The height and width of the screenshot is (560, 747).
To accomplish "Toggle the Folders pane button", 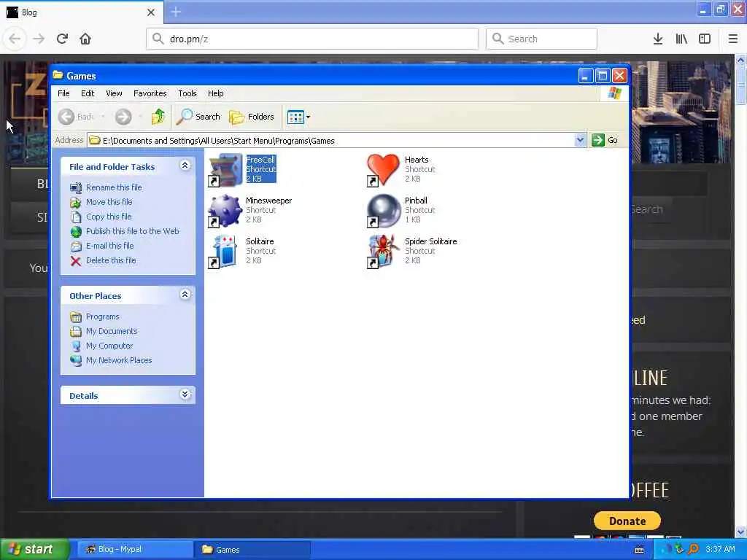I will coord(252,117).
